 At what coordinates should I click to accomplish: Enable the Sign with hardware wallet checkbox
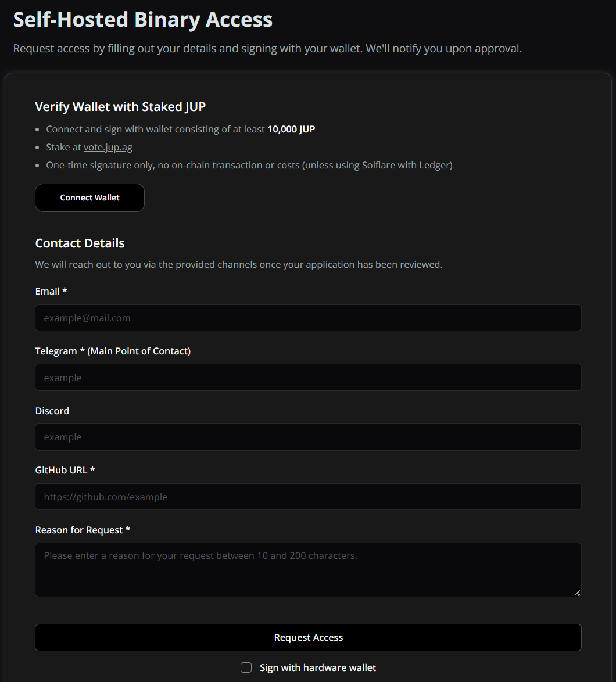(246, 667)
